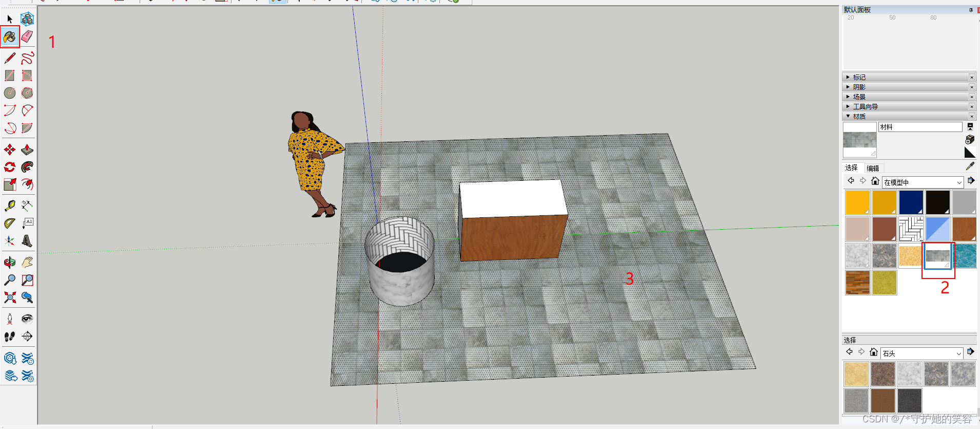Screen dimensions: 980x429
Task: Select the 3-Point Arc tool
Action: click(10, 128)
